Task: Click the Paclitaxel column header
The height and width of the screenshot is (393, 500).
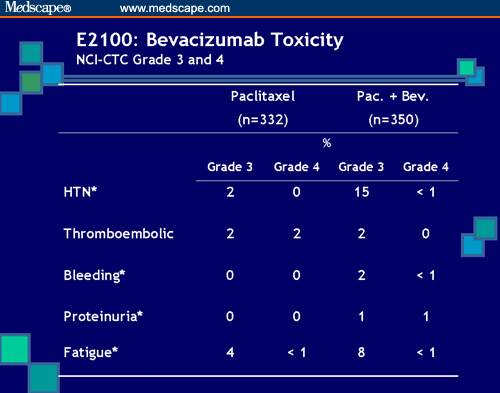Action: pos(263,96)
